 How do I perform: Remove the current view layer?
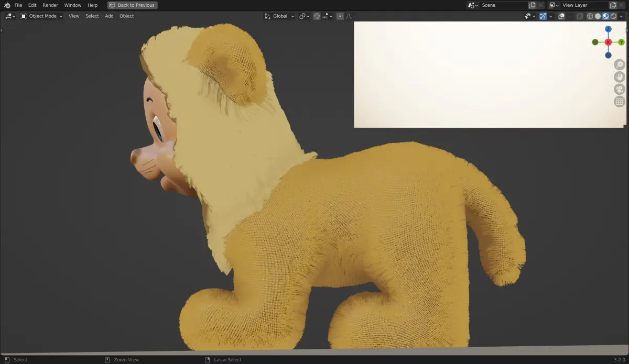[x=622, y=5]
